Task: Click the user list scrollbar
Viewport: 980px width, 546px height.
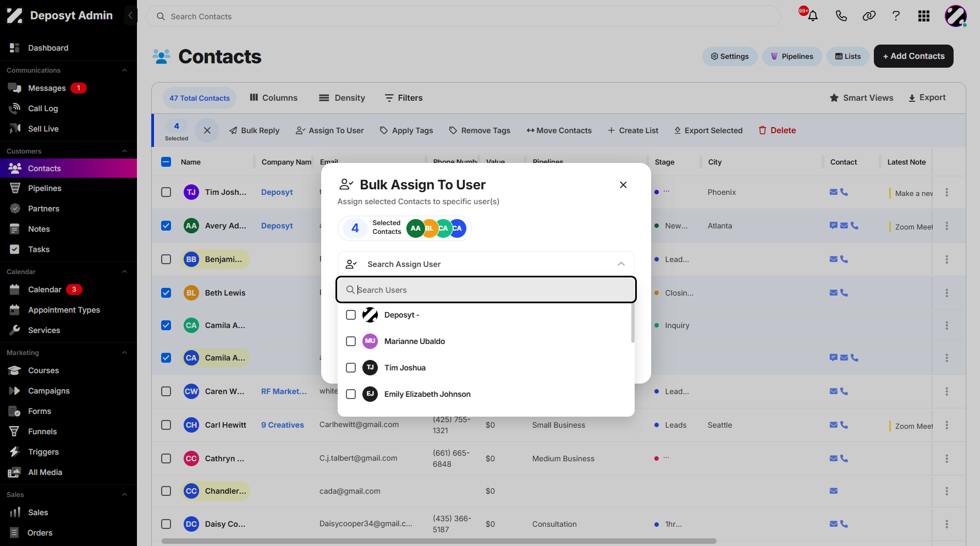Action: (x=632, y=323)
